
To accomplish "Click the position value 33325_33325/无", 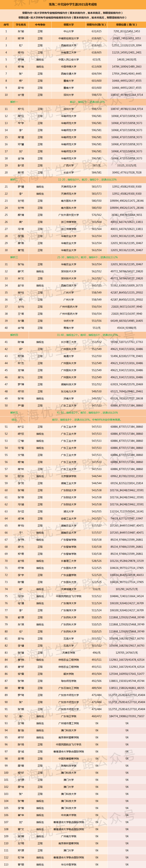I will 127,165.
